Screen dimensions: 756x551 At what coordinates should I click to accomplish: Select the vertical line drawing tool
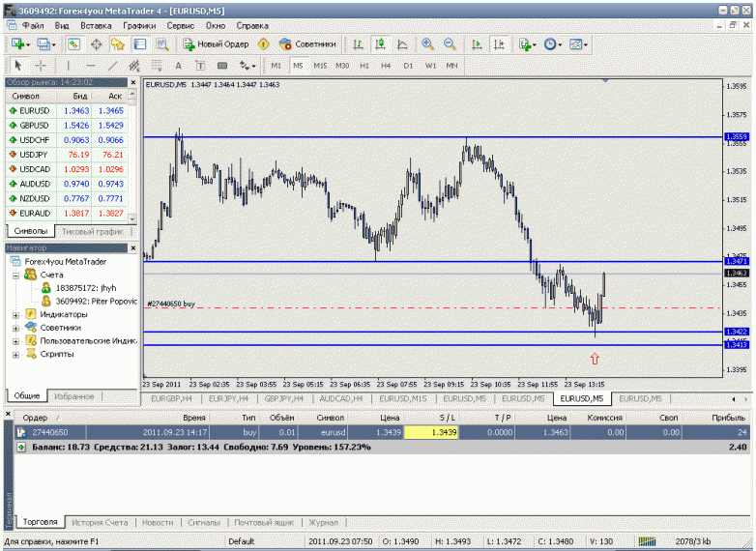pos(68,66)
